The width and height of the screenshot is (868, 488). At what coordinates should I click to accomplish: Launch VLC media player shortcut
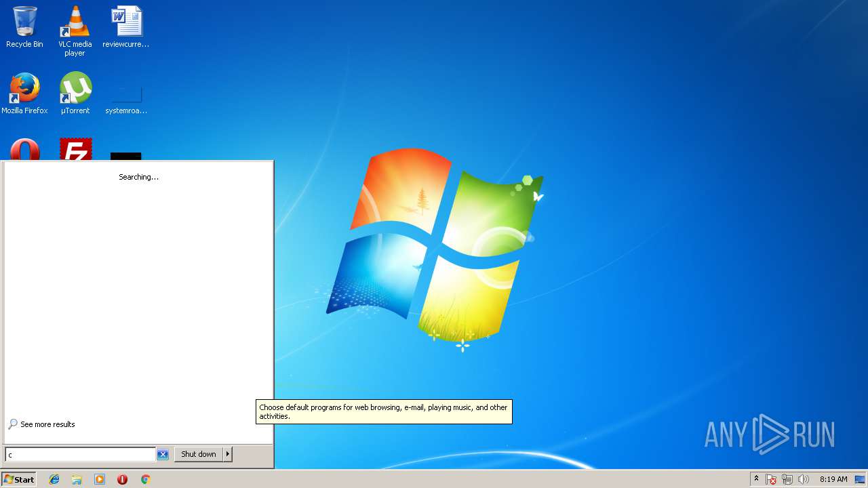75,31
